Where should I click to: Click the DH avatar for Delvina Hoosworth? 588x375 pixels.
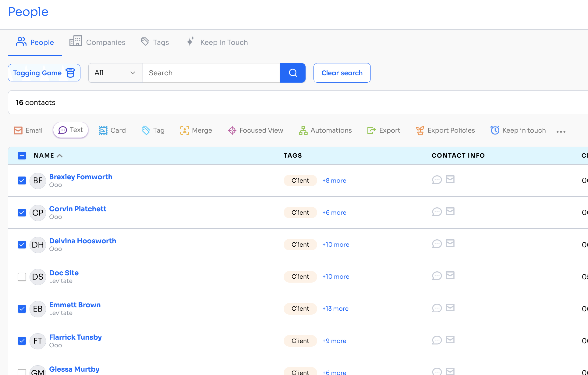pyautogui.click(x=38, y=245)
